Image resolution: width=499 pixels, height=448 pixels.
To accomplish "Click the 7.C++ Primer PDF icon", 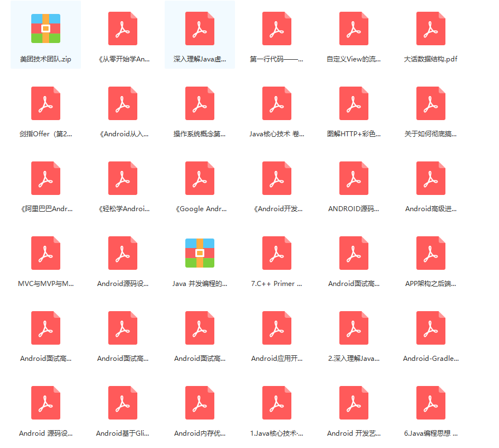I will pyautogui.click(x=276, y=253).
